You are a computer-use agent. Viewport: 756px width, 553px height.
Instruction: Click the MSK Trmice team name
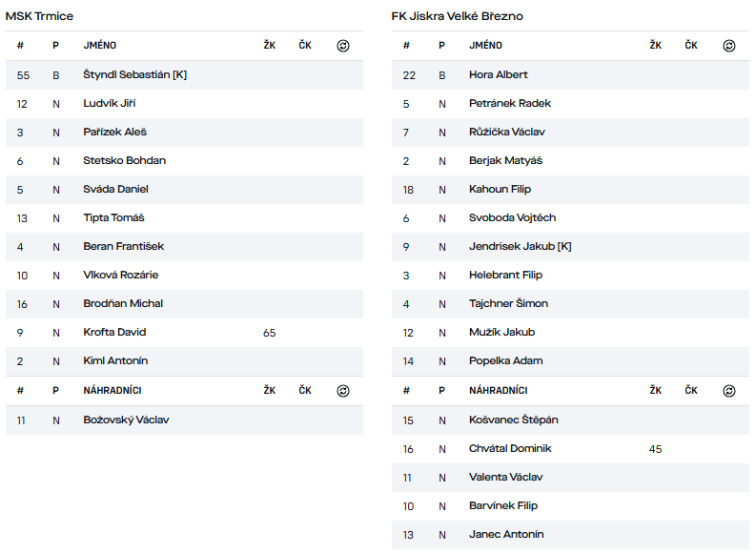[39, 16]
